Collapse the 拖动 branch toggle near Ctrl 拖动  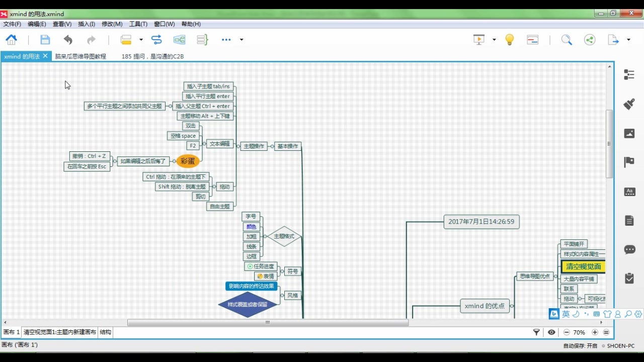tap(214, 187)
